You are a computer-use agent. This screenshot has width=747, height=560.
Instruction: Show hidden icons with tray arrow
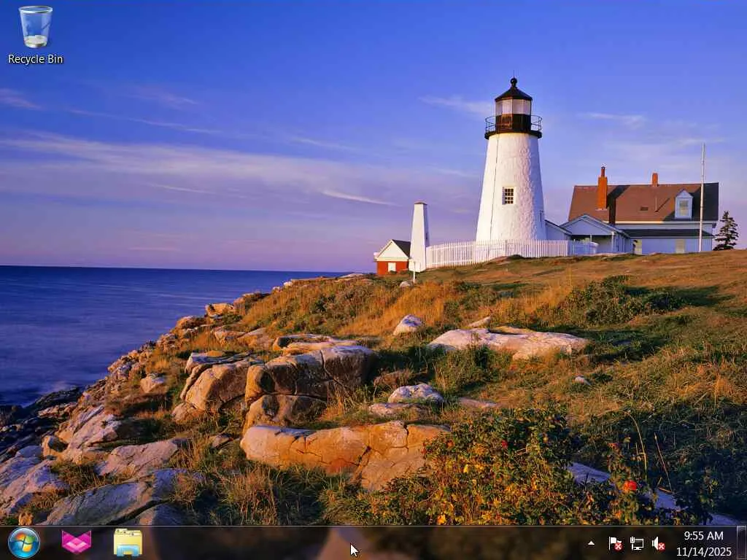591,542
